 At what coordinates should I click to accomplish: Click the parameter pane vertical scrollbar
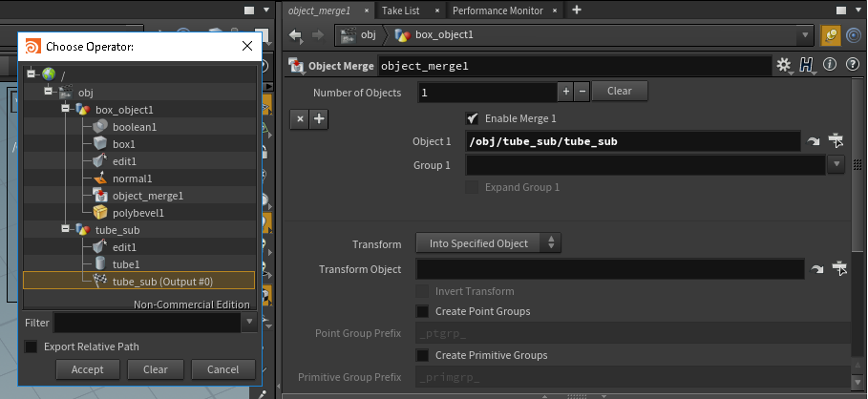(857, 165)
